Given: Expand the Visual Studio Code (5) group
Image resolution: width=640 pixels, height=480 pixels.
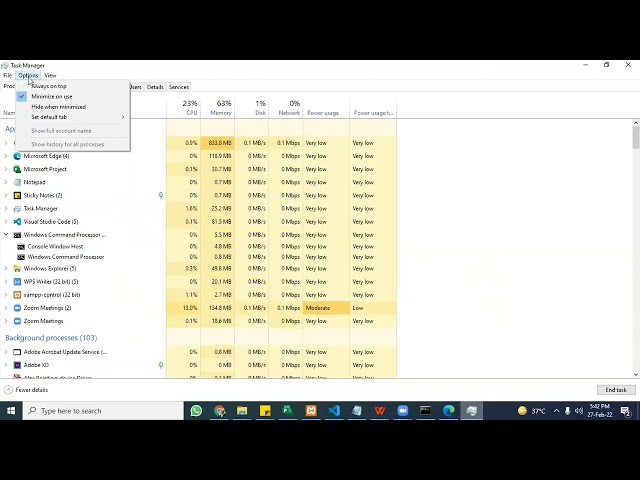Looking at the screenshot, I should point(6,222).
